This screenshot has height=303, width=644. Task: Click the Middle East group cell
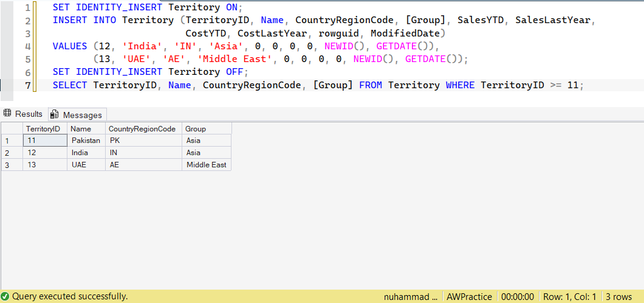207,165
